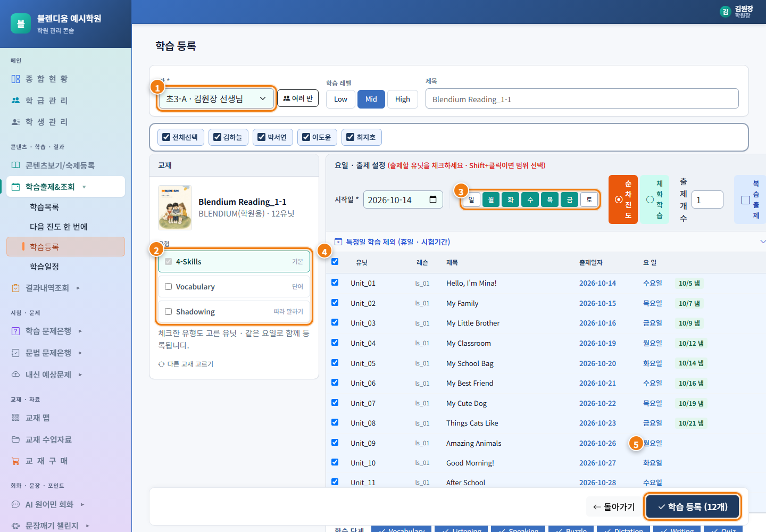Screen dimensions: 766x532
Task: Click the 여러 반 button
Action: coord(298,98)
